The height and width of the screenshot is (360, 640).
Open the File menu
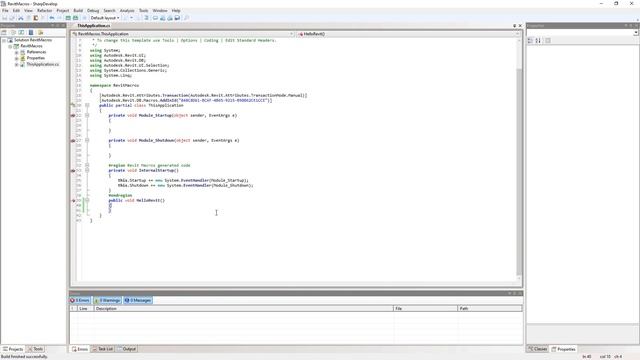pyautogui.click(x=5, y=11)
